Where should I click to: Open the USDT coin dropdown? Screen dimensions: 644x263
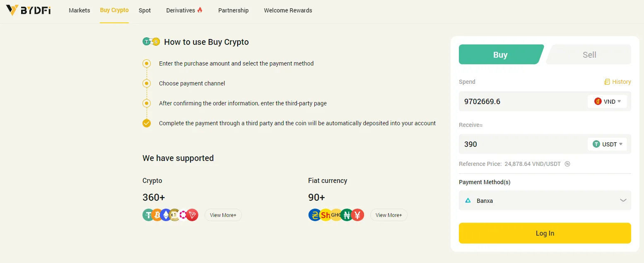pyautogui.click(x=607, y=144)
